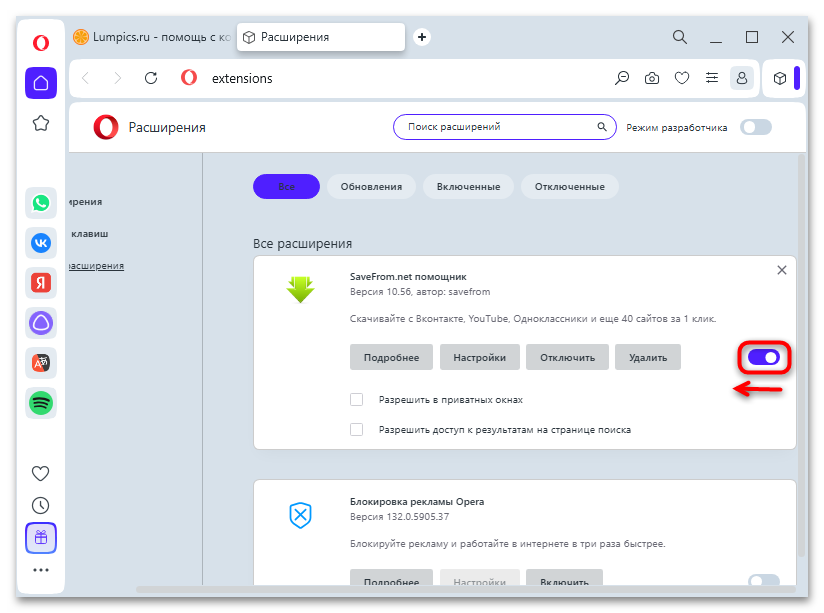Click the 'Блокировка рекламы Opera' title
Viewport: 824px width, 613px height.
tap(417, 502)
